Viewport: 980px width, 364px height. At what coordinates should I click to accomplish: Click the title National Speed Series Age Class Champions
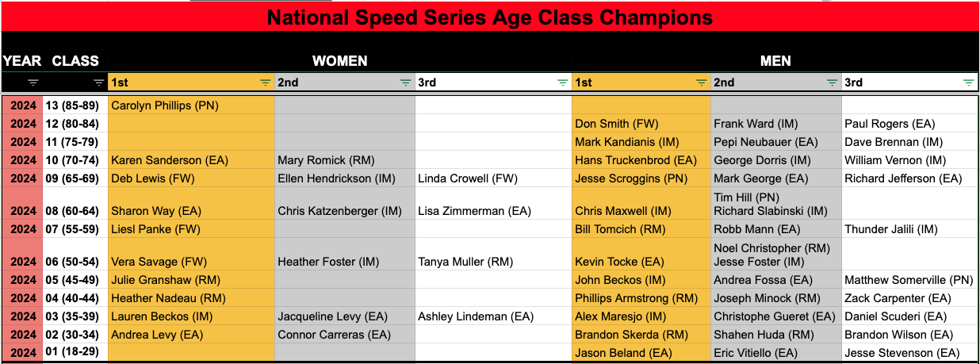click(489, 17)
